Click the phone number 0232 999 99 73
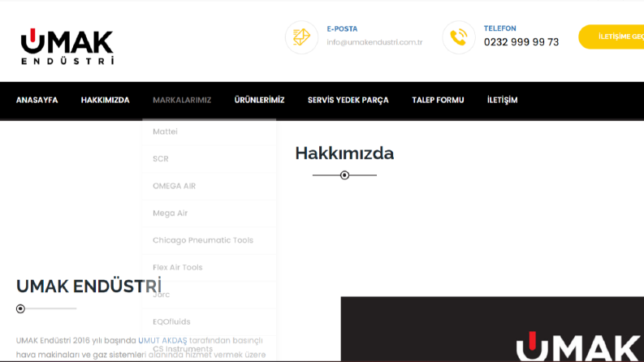Image resolution: width=644 pixels, height=362 pixels. pyautogui.click(x=521, y=42)
